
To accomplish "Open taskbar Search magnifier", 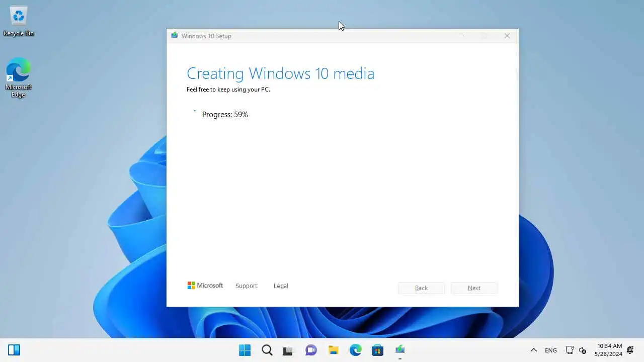I will point(267,350).
